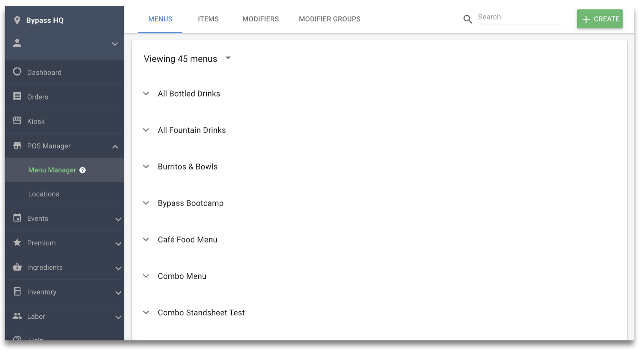Expand the All Bottled Drinks menu chevron
Screen dimensions: 644x351
146,93
